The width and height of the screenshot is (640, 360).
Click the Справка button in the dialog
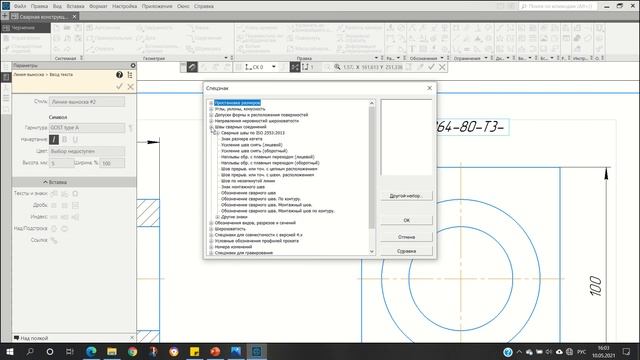(407, 251)
